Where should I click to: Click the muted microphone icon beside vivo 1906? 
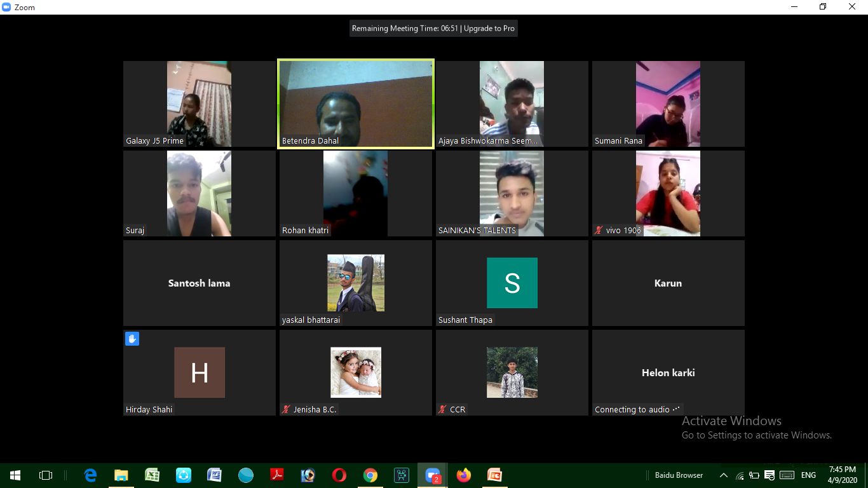tap(599, 231)
